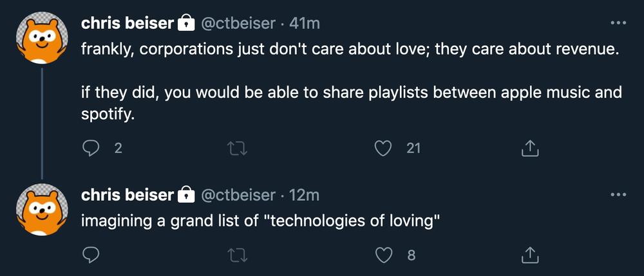This screenshot has height=276, width=644.
Task: Like the tweet with 21 likes
Action: (x=384, y=149)
